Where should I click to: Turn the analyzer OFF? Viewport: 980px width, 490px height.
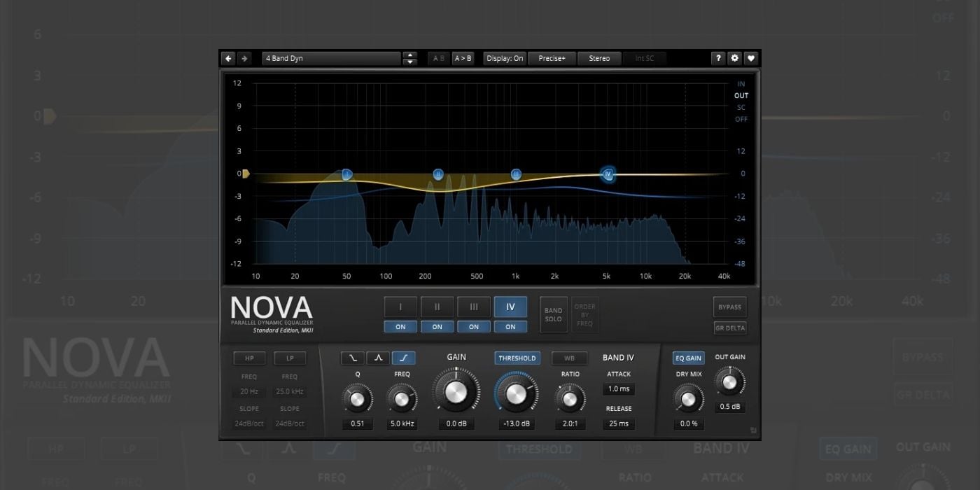point(741,120)
